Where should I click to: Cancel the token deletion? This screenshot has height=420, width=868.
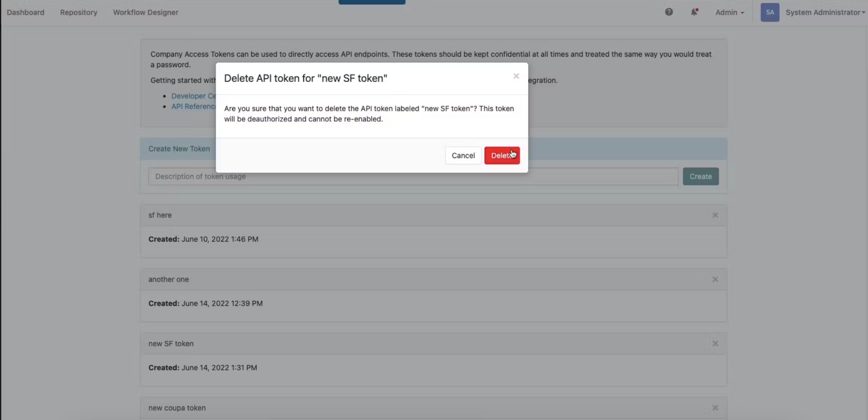point(463,155)
